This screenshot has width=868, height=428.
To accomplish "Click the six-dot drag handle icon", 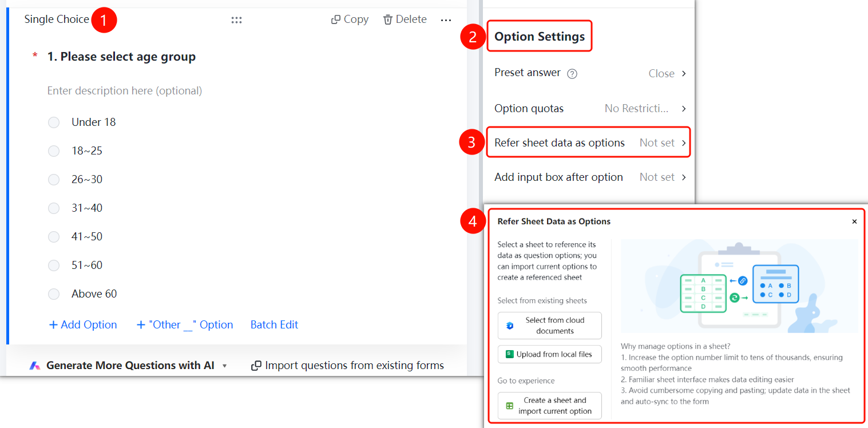I will click(236, 20).
